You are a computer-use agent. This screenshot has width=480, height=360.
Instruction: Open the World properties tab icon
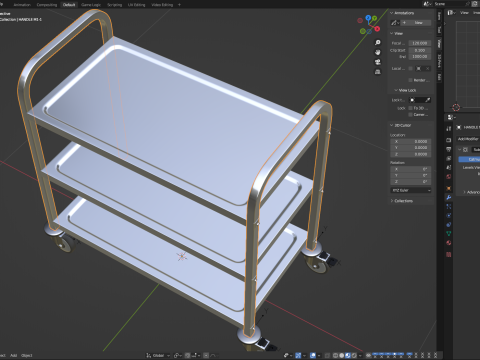pyautogui.click(x=449, y=177)
